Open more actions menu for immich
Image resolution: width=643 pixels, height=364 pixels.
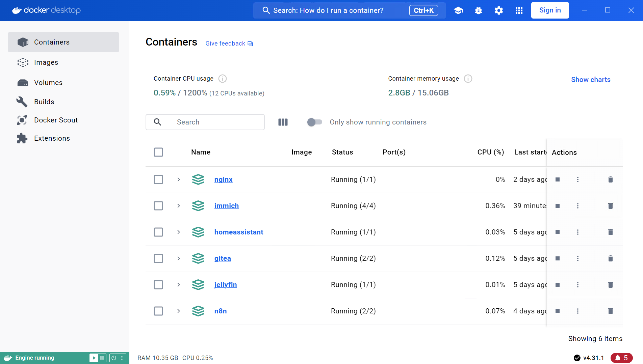(578, 206)
